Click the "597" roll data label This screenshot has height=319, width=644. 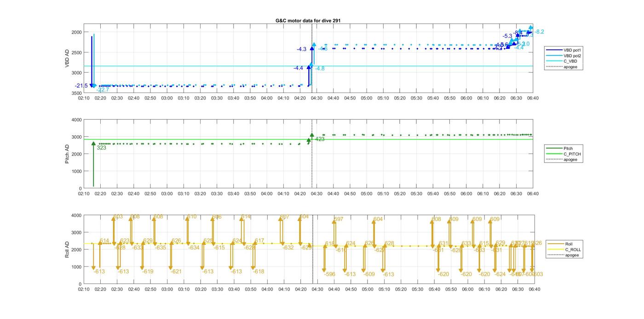[339, 220]
